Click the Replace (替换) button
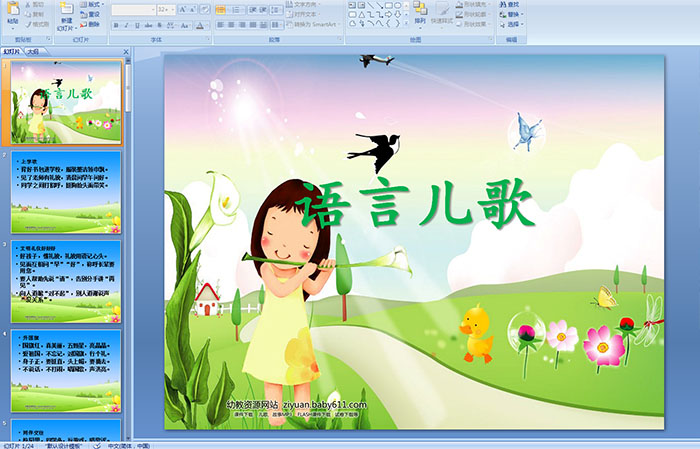 click(512, 14)
